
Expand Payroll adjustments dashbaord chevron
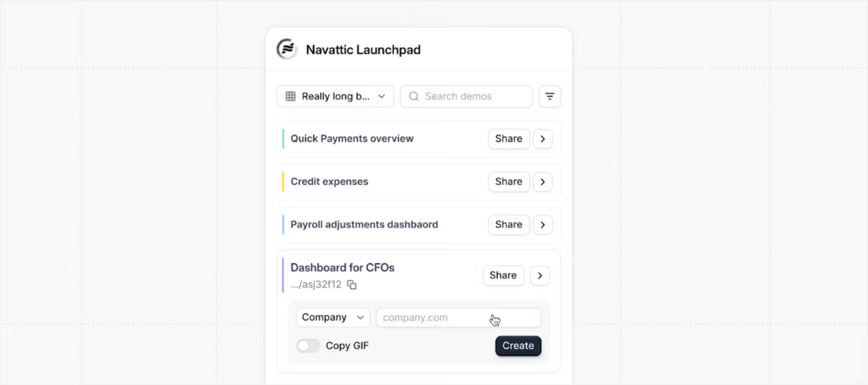pyautogui.click(x=542, y=225)
